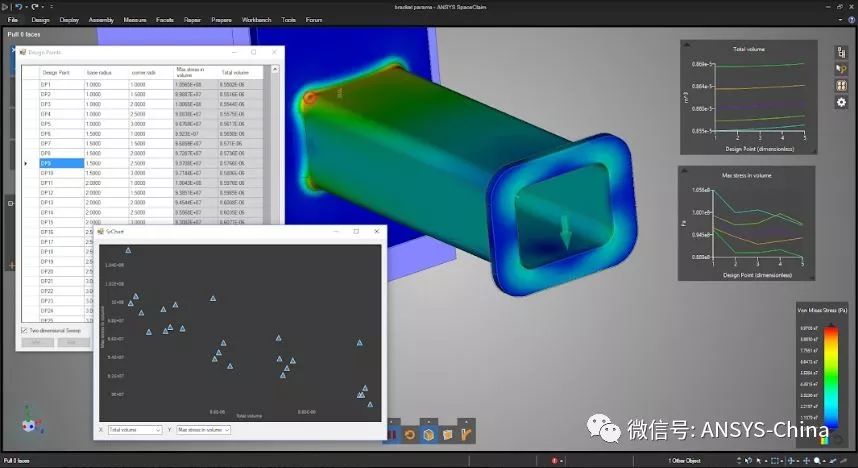This screenshot has height=468, width=858.
Task: Toggle the Two dimensional Sweep checkbox
Action: [24, 331]
